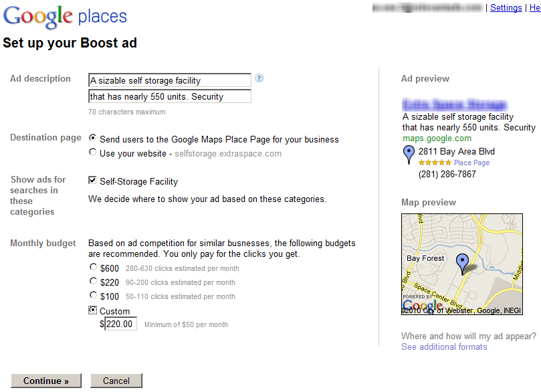The height and width of the screenshot is (392, 541).
Task: Click the Google Places logo
Action: (x=65, y=17)
